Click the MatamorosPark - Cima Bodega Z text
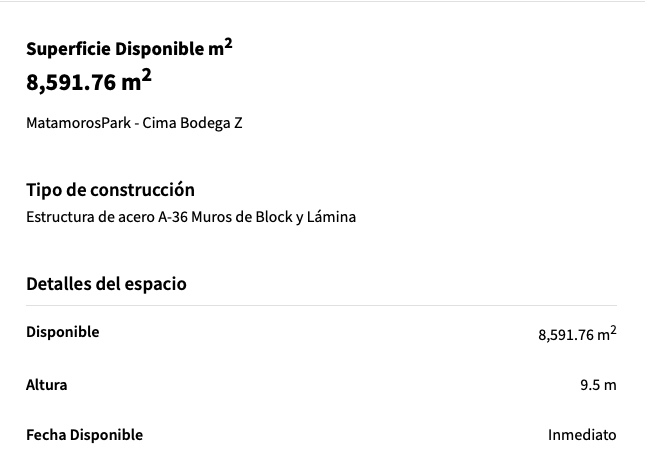The height and width of the screenshot is (465, 645). [x=134, y=123]
